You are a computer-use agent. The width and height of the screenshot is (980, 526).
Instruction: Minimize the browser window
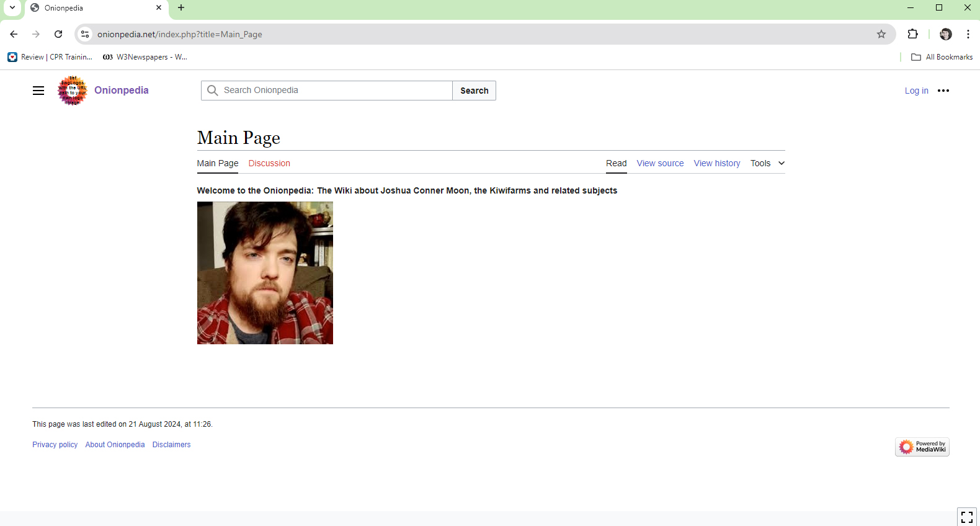(x=911, y=8)
